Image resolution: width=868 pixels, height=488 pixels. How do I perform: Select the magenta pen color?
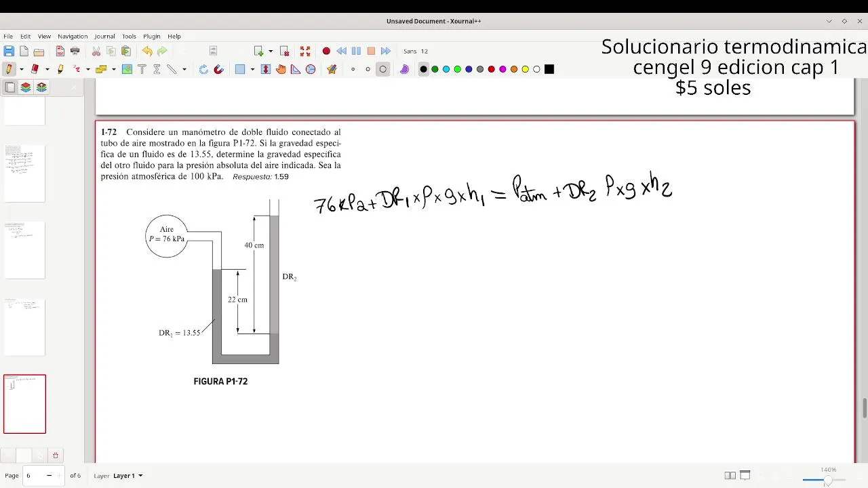tap(502, 69)
